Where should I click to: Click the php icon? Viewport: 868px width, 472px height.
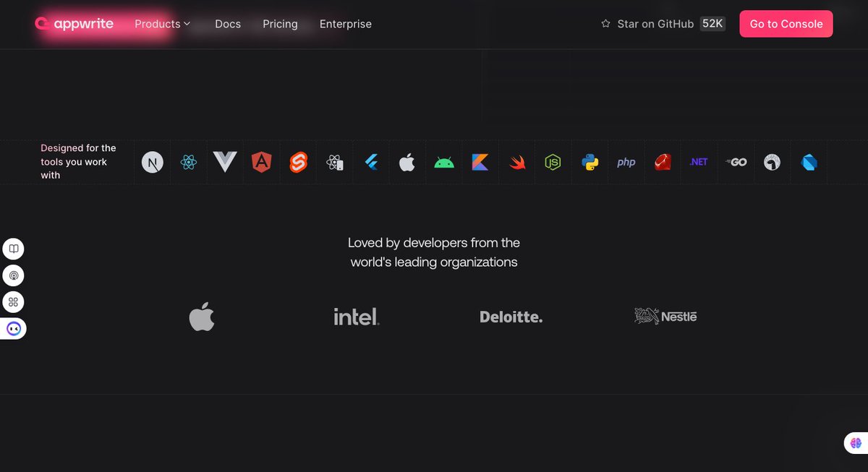point(626,163)
